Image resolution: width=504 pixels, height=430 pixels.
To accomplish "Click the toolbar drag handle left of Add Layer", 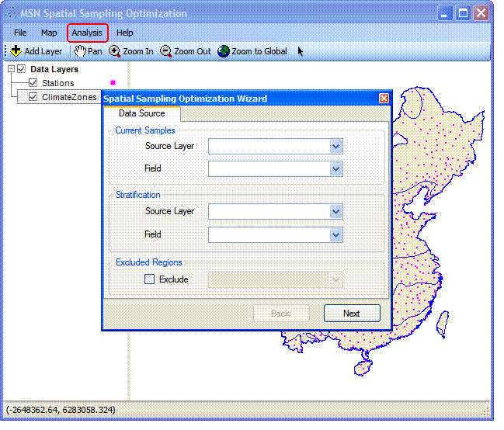I will click(5, 51).
